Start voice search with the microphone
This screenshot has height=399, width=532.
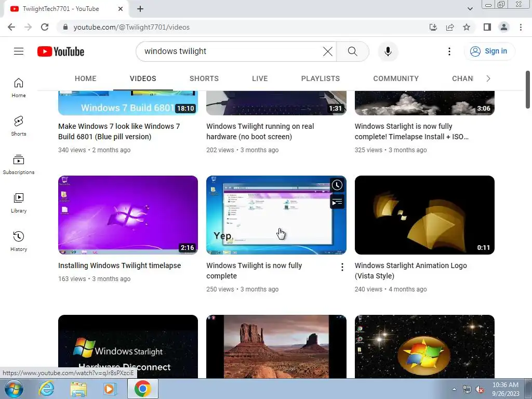pyautogui.click(x=388, y=51)
